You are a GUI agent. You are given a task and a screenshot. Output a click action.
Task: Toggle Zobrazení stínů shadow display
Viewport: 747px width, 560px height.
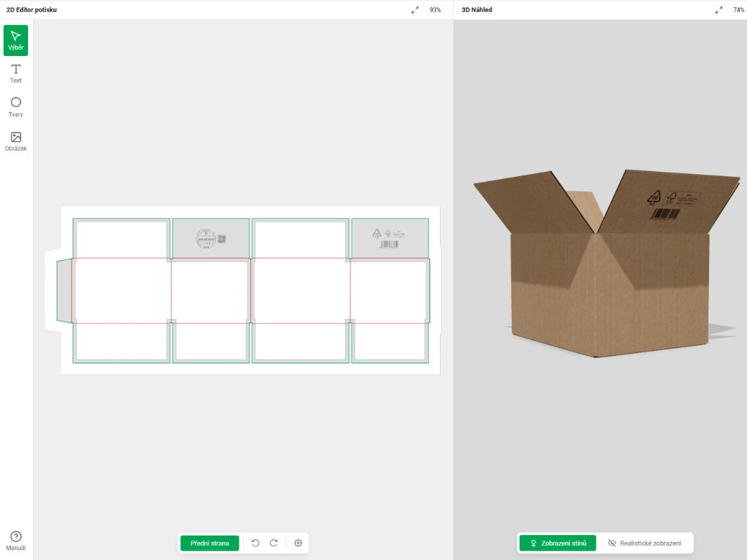(x=558, y=543)
